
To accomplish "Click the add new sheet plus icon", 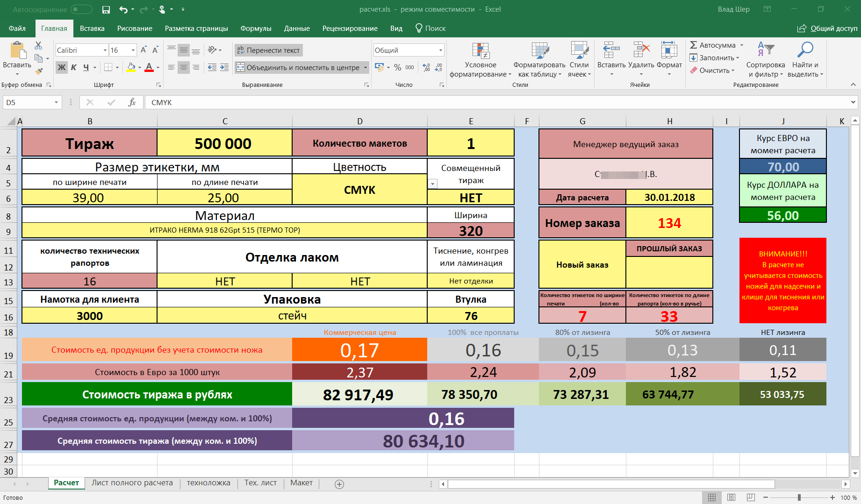I will tap(339, 484).
